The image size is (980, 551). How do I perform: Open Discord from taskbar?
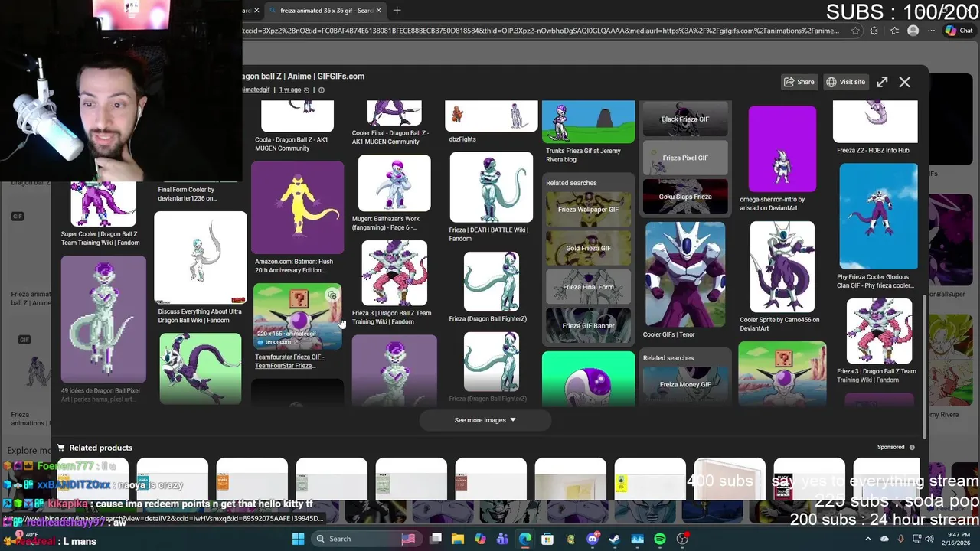tap(592, 539)
